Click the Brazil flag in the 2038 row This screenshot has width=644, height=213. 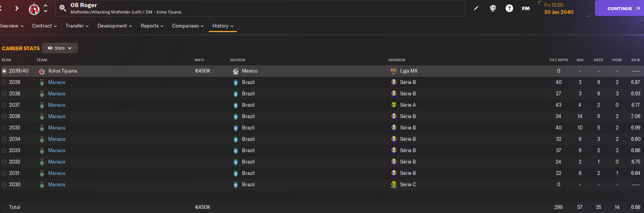235,94
